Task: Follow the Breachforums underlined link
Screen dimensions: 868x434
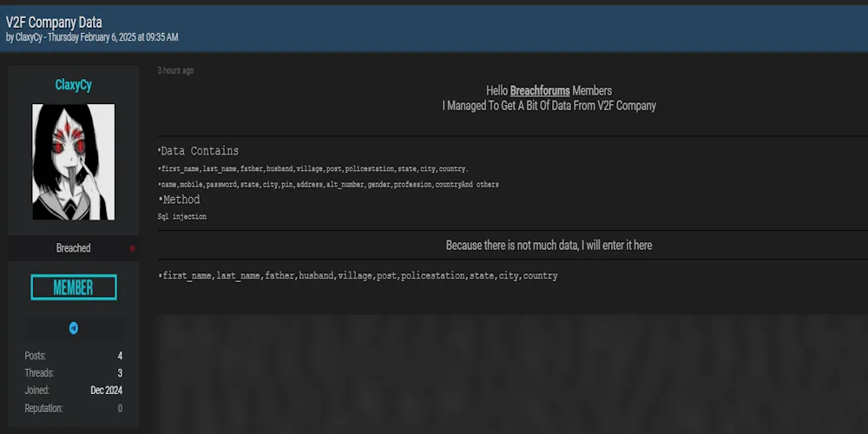Action: tap(540, 91)
